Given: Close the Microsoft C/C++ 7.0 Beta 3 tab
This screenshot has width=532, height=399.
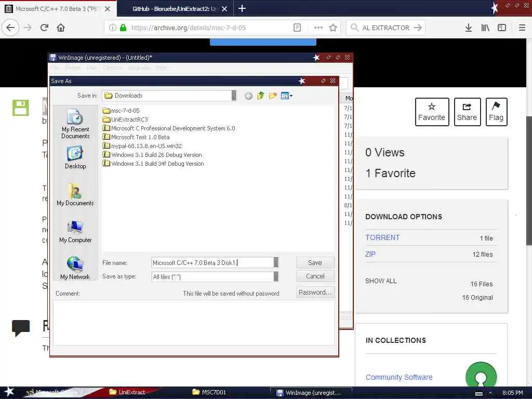Looking at the screenshot, I should pos(107,9).
